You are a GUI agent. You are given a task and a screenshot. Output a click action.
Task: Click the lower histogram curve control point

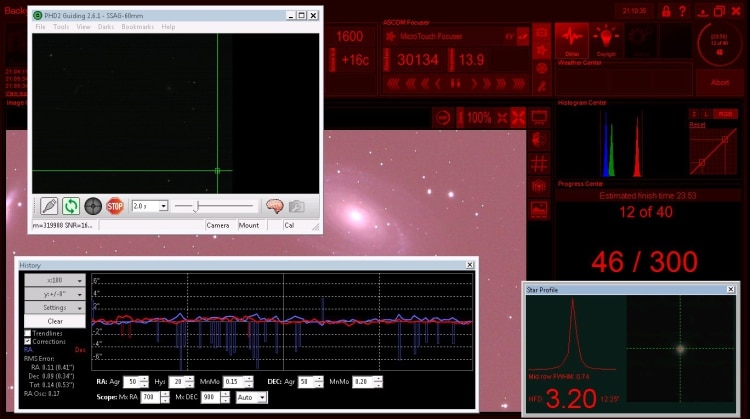(x=702, y=163)
